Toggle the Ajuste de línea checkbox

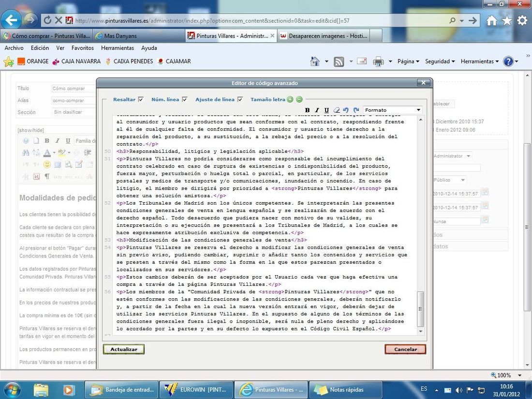tap(240, 100)
